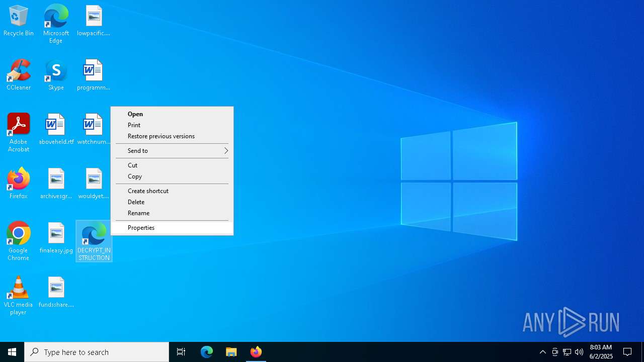
Task: Open File Explorer from the taskbar
Action: tap(231, 352)
